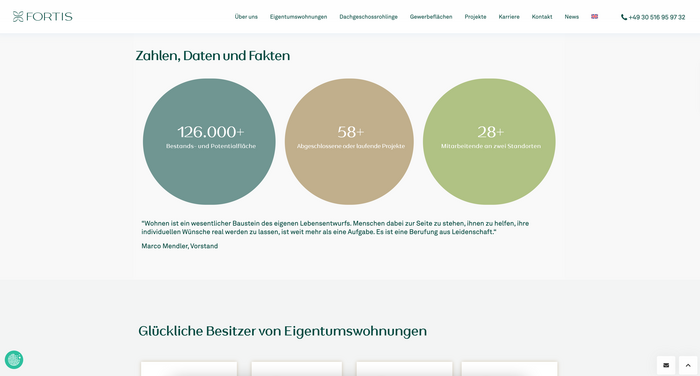Select Gewerbeflächen in the nav bar
The height and width of the screenshot is (376, 700).
(431, 17)
